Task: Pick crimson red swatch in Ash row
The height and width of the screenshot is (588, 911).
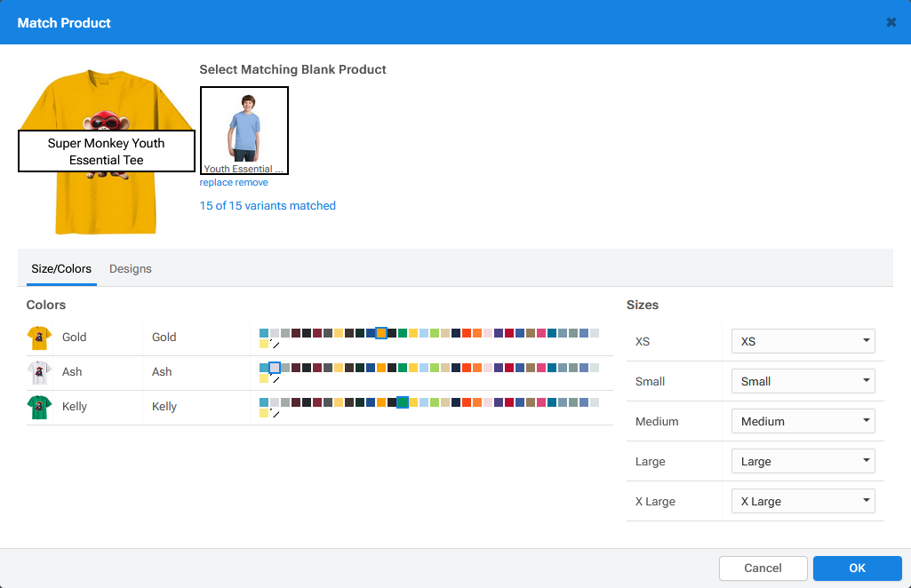Action: [509, 368]
